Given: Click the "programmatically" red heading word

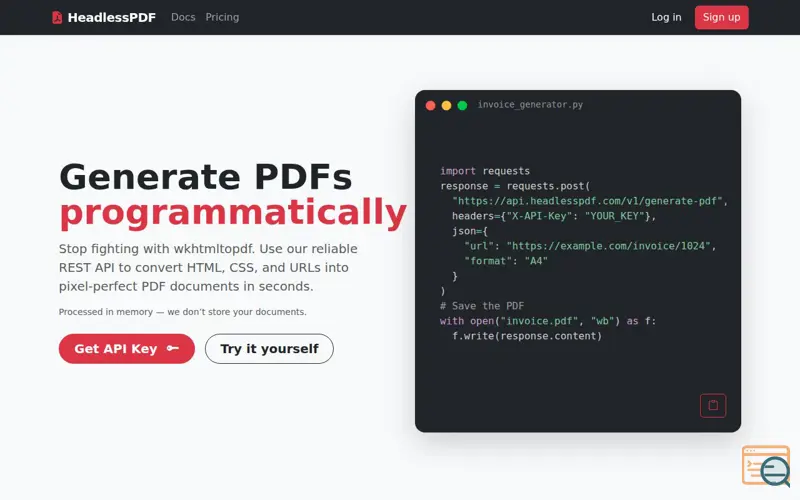Looking at the screenshot, I should tap(233, 213).
